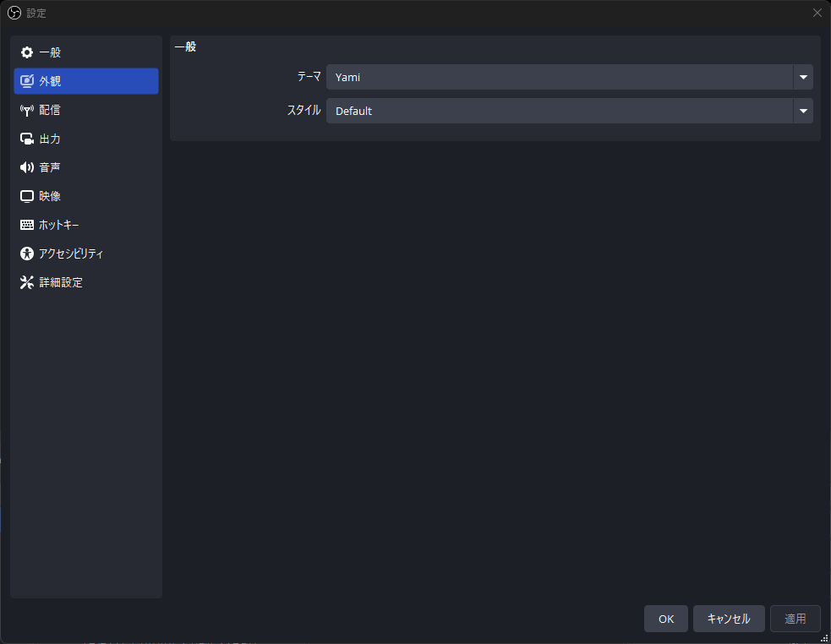
Task: Switch to the 詳細設定 tab label
Action: [x=61, y=282]
